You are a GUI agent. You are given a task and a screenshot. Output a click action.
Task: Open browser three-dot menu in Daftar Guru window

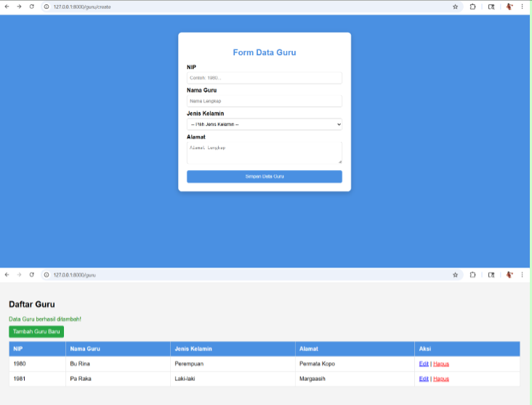point(522,275)
